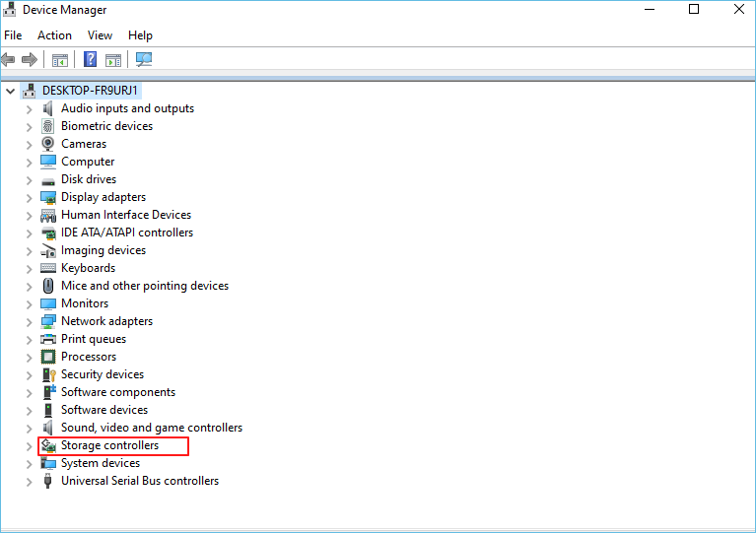
Task: Click the Back arrow toolbar icon
Action: tap(8, 60)
